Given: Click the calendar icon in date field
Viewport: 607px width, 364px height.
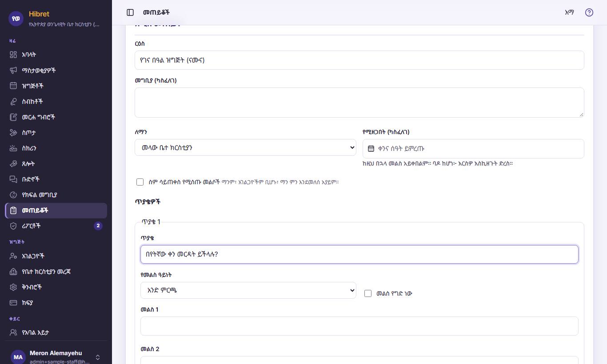Looking at the screenshot, I should [x=371, y=149].
